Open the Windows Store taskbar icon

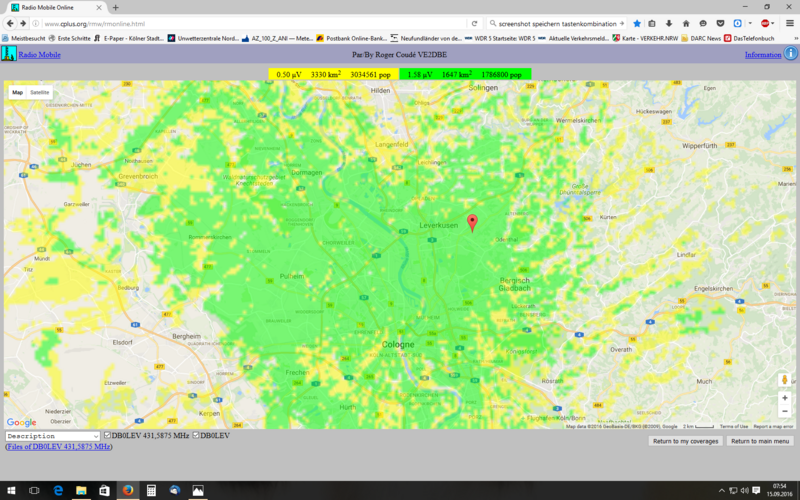[105, 490]
